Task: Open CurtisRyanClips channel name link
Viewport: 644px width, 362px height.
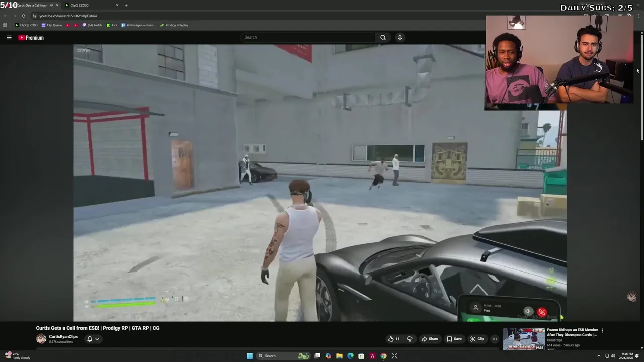Action: [63, 337]
